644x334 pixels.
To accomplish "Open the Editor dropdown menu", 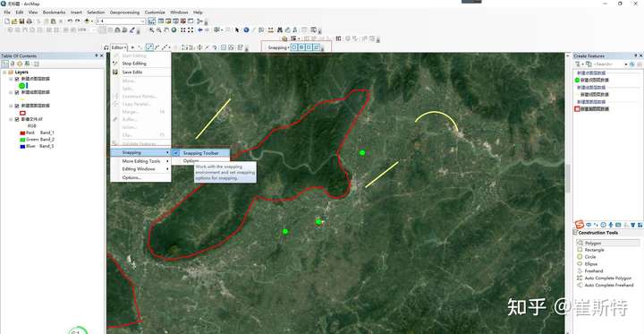I will pos(120,47).
